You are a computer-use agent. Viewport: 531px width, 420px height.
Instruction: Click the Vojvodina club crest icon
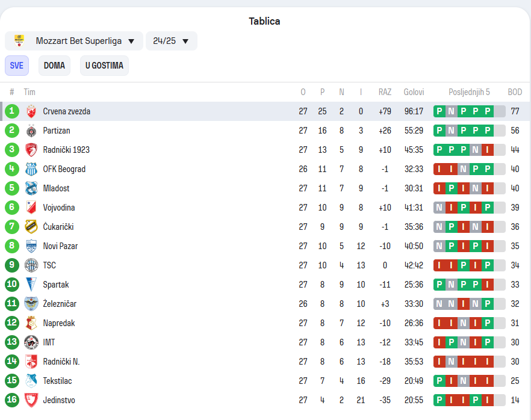[x=31, y=208]
